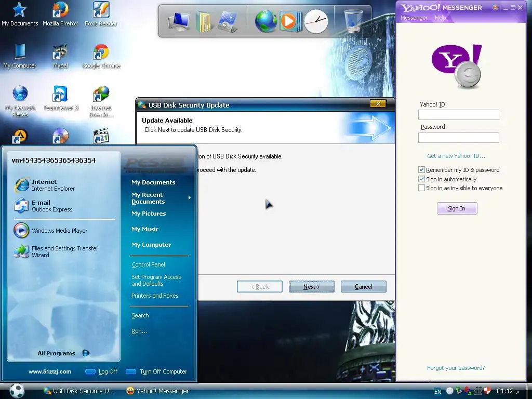Open My Documents in Start menu

click(x=153, y=182)
